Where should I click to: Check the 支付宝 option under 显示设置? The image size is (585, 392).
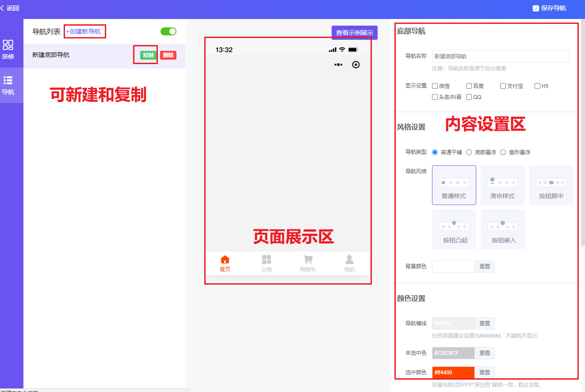coord(502,86)
